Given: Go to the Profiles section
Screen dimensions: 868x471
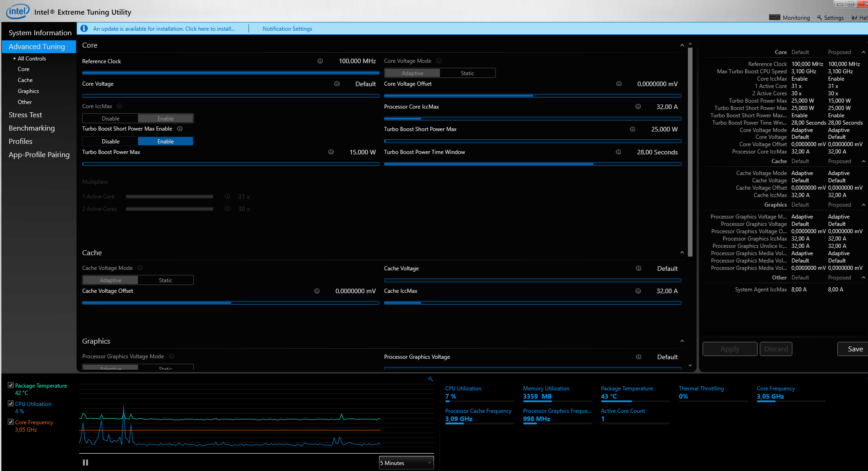Looking at the screenshot, I should click(x=21, y=142).
